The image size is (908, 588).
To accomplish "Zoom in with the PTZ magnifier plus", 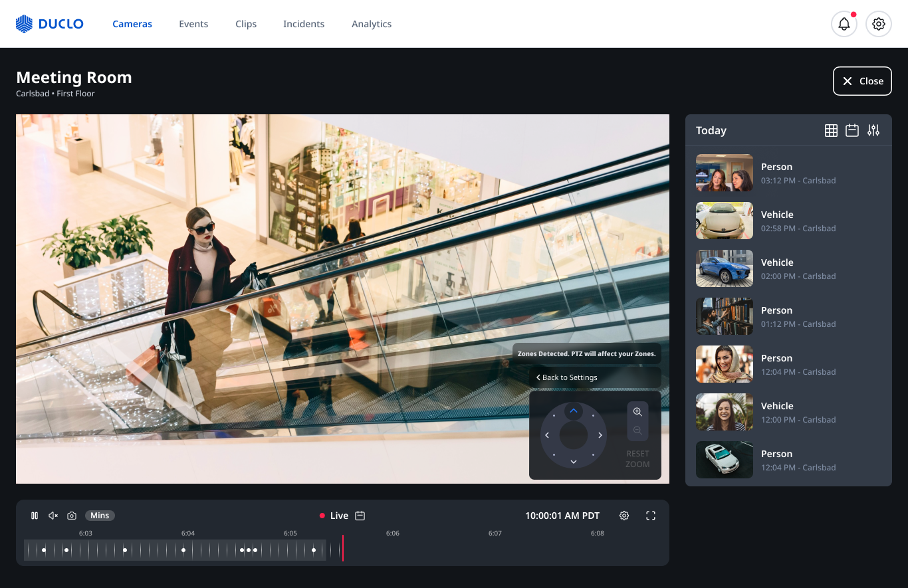I will [x=637, y=412].
